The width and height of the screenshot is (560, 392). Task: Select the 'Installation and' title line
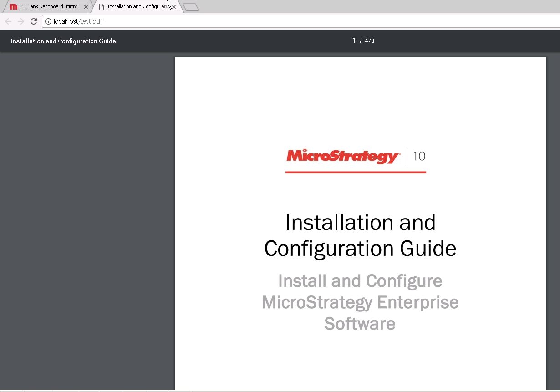point(360,223)
